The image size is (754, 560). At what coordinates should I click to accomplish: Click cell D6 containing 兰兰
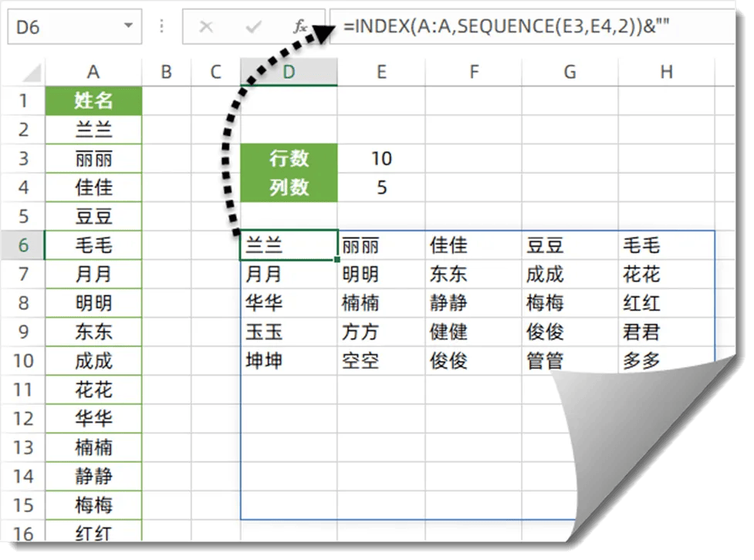coord(289,245)
